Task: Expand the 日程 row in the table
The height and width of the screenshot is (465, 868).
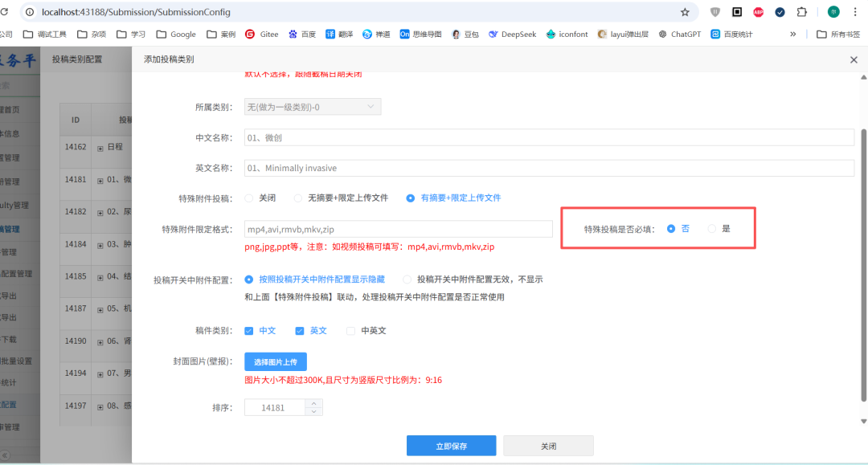Action: [x=100, y=148]
